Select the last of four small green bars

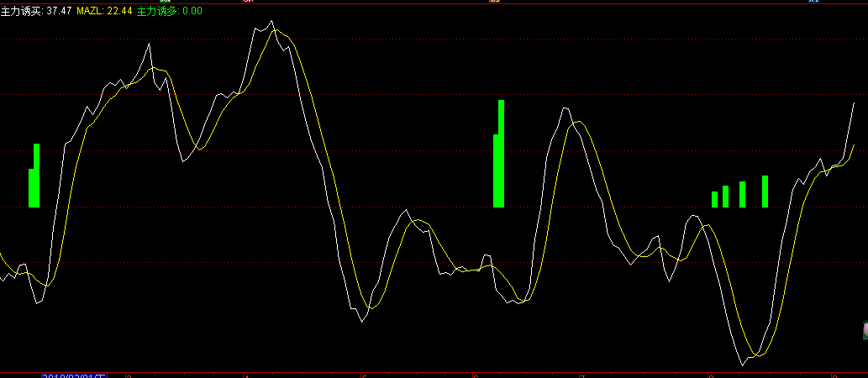tap(765, 191)
